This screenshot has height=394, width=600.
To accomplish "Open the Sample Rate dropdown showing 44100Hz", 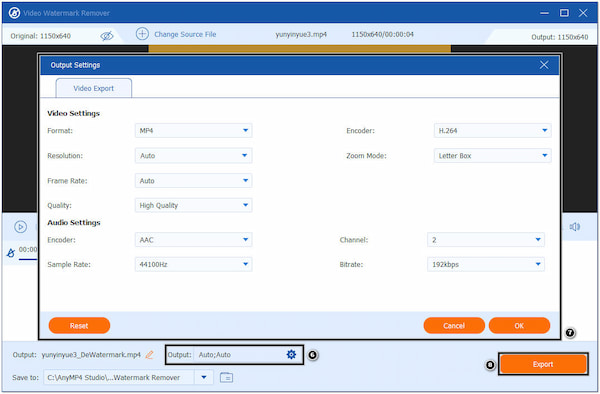I will pyautogui.click(x=194, y=264).
